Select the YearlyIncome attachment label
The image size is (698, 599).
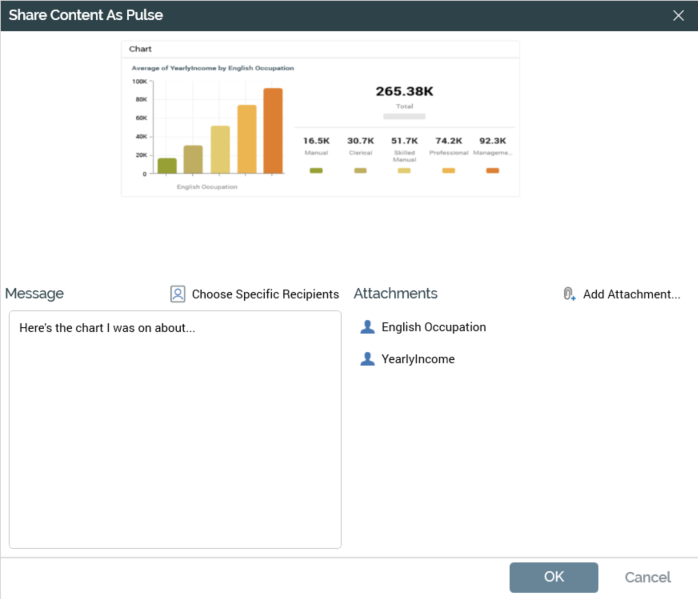(417, 359)
